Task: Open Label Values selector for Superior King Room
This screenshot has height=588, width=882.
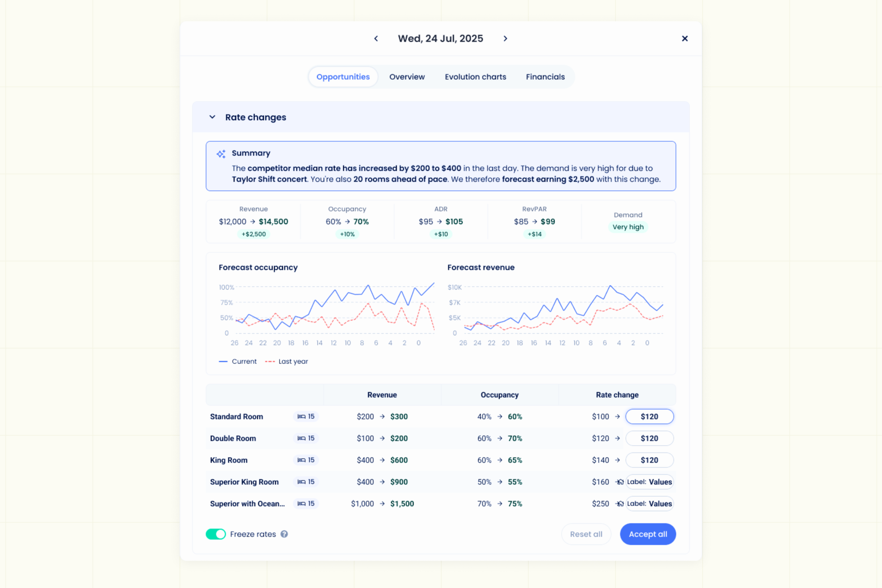Action: click(x=649, y=482)
